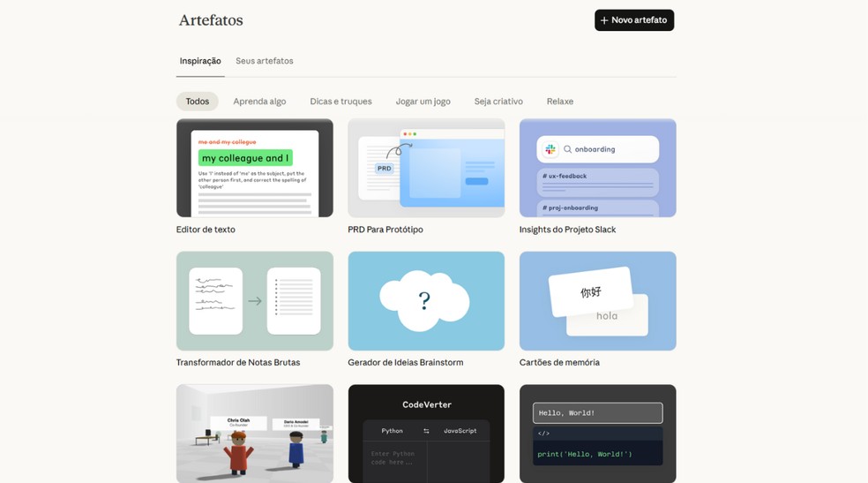This screenshot has width=868, height=483.
Task: Click the Editor de texto title
Action: pos(206,230)
